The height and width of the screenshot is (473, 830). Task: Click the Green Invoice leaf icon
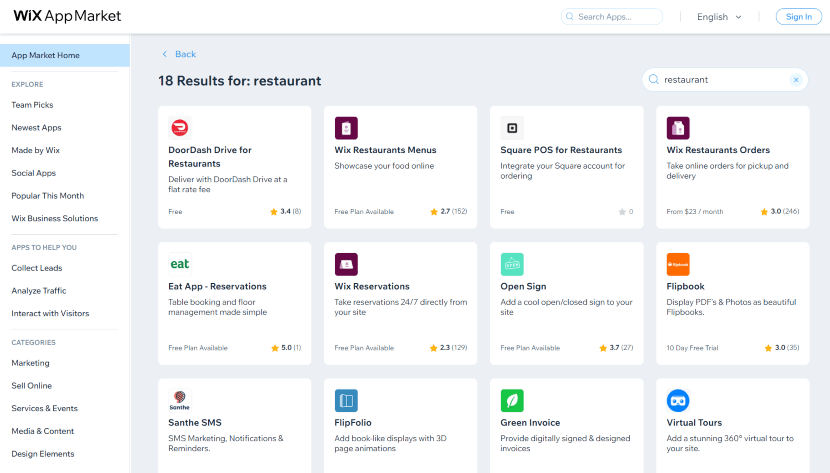tap(512, 401)
